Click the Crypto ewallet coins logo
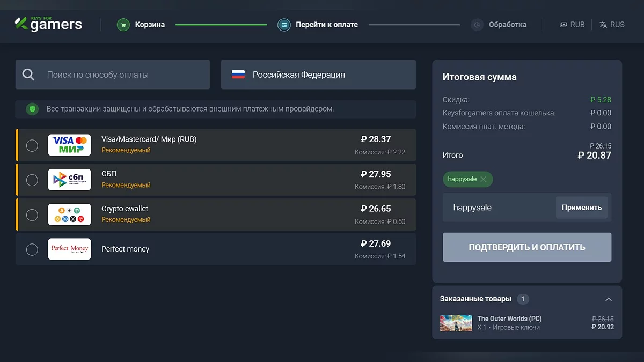This screenshot has height=362, width=644. [69, 215]
